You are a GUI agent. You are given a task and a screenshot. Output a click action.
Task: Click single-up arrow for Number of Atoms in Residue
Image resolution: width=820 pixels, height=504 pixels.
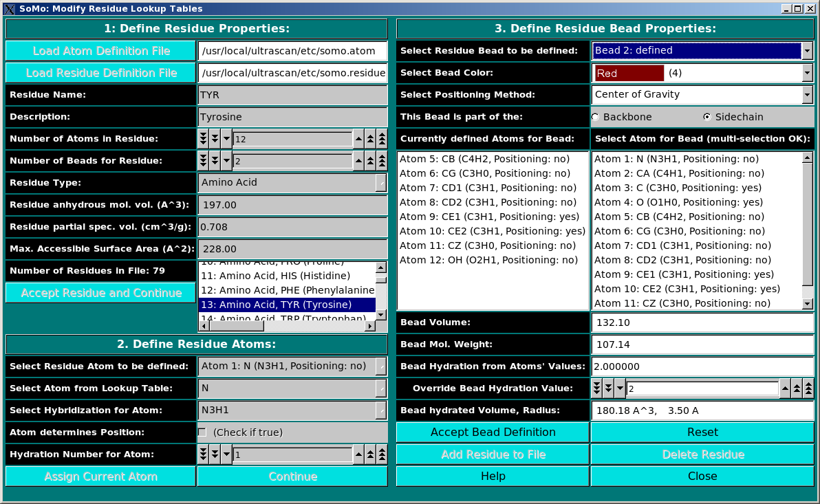(358, 139)
